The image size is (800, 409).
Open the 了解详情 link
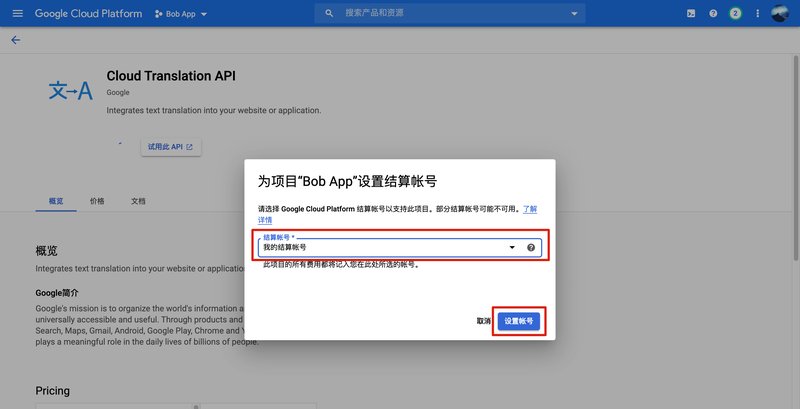click(530, 209)
